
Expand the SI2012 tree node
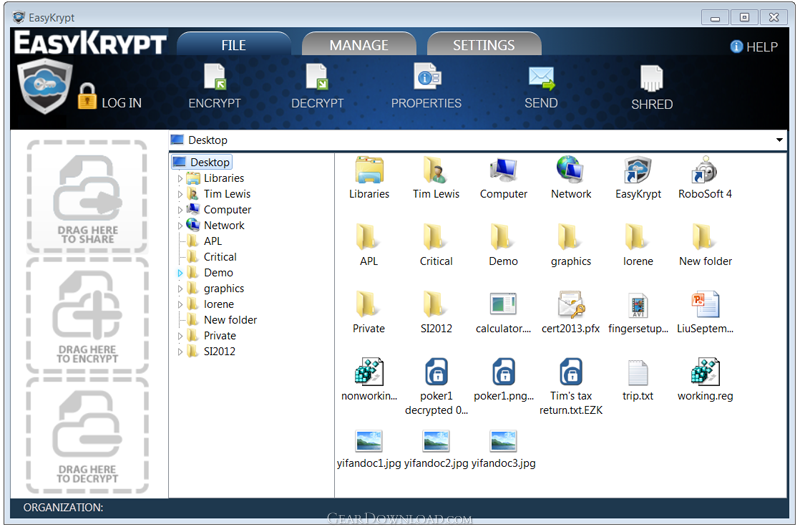pos(180,352)
